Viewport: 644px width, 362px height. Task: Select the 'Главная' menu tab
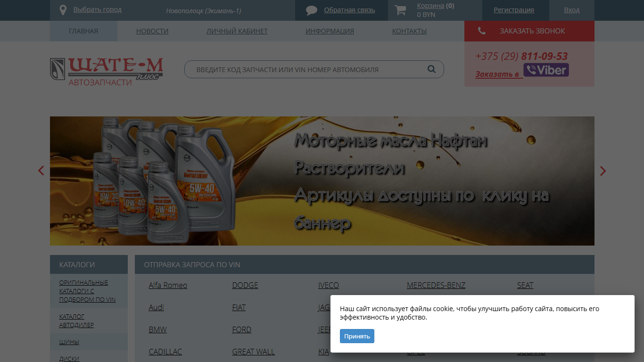pyautogui.click(x=83, y=31)
